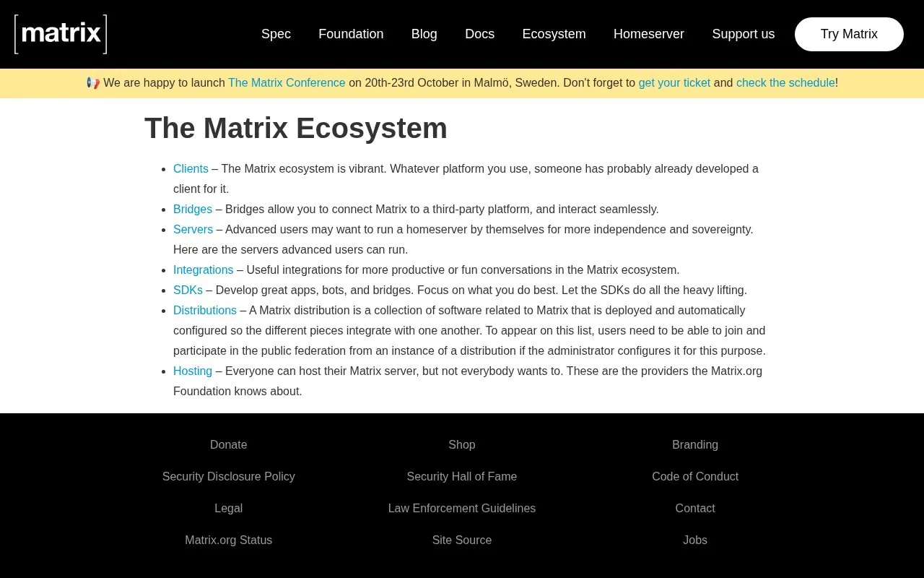Open the Hosting providers link

click(x=193, y=371)
